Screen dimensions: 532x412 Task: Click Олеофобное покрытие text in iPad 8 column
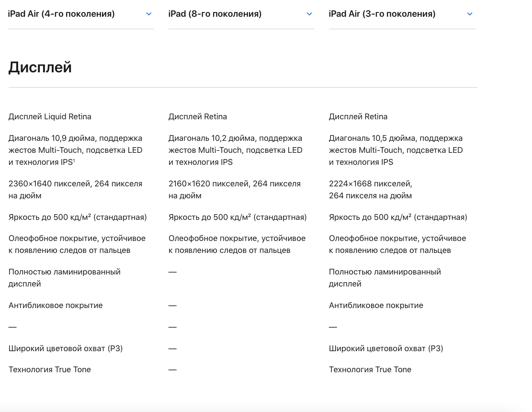[x=237, y=244]
